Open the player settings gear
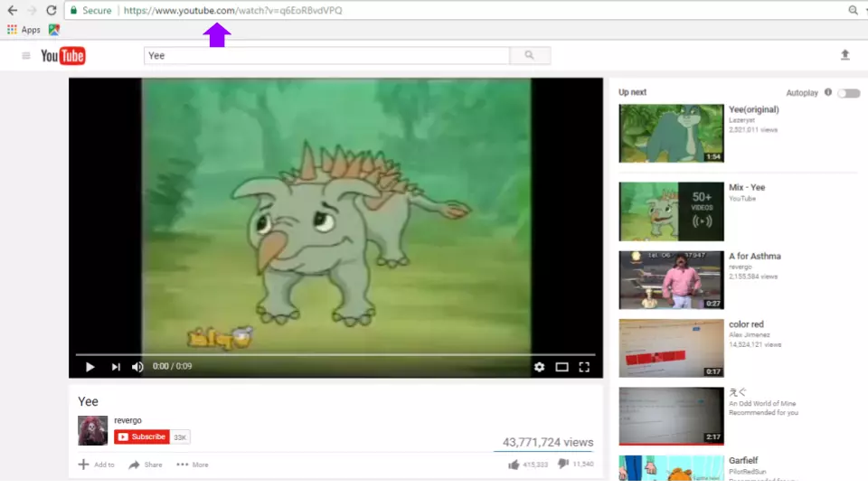The height and width of the screenshot is (488, 868). [x=539, y=367]
